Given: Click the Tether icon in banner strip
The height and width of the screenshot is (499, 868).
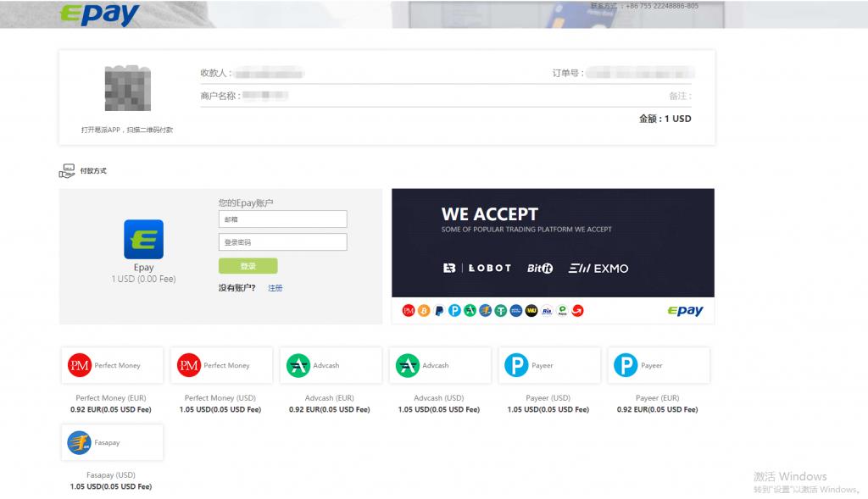Looking at the screenshot, I should [x=501, y=311].
